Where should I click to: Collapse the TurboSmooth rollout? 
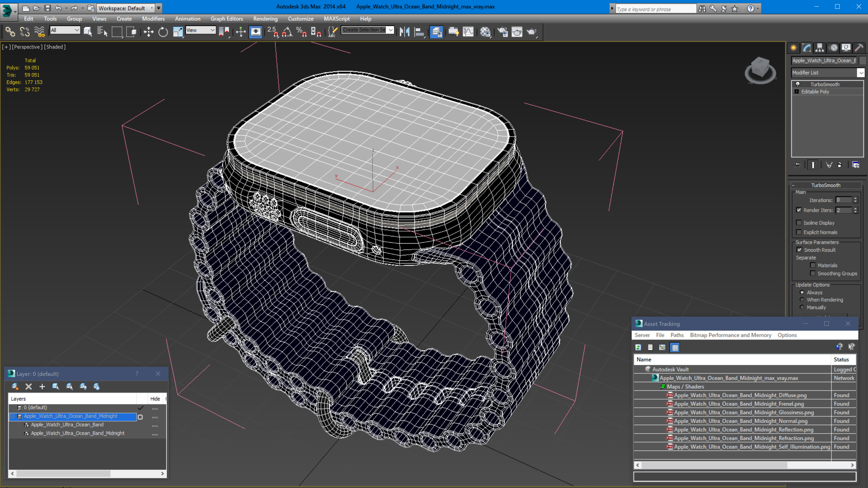point(793,185)
